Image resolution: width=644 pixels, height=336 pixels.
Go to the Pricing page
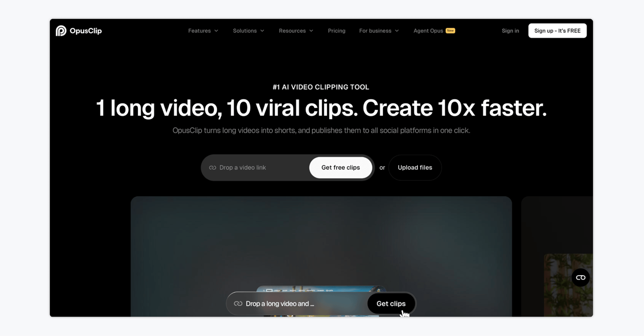click(x=336, y=31)
